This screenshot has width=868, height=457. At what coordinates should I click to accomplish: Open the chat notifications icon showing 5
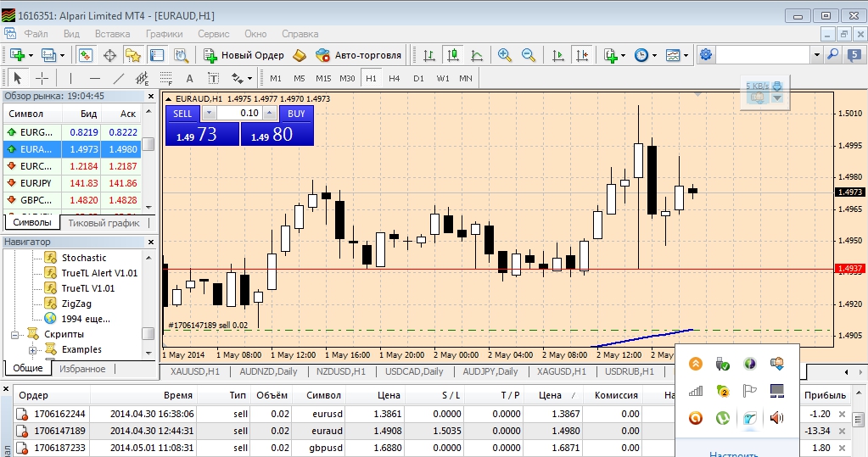(x=854, y=55)
